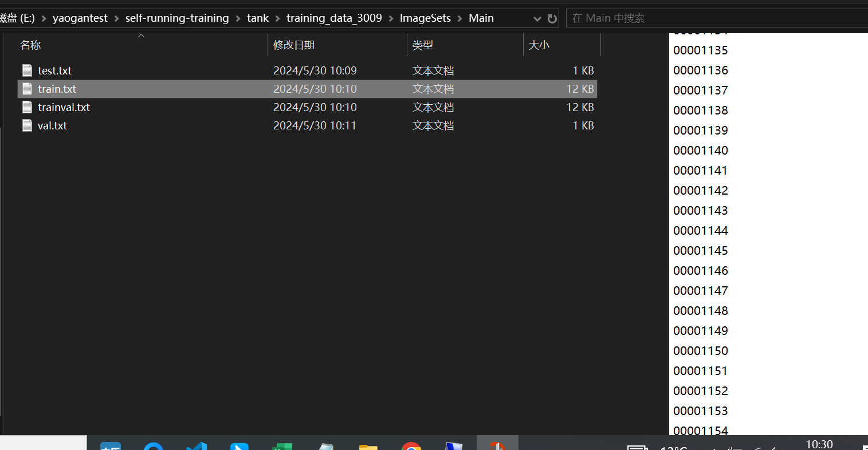Select the test.txt file name
Image resolution: width=868 pixels, height=450 pixels.
pyautogui.click(x=54, y=70)
